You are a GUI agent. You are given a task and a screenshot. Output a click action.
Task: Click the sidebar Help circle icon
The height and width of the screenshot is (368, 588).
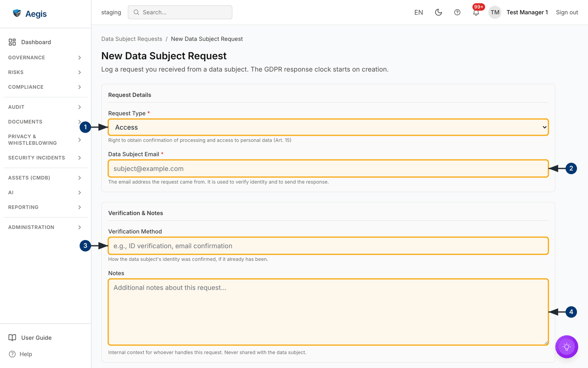(x=12, y=354)
